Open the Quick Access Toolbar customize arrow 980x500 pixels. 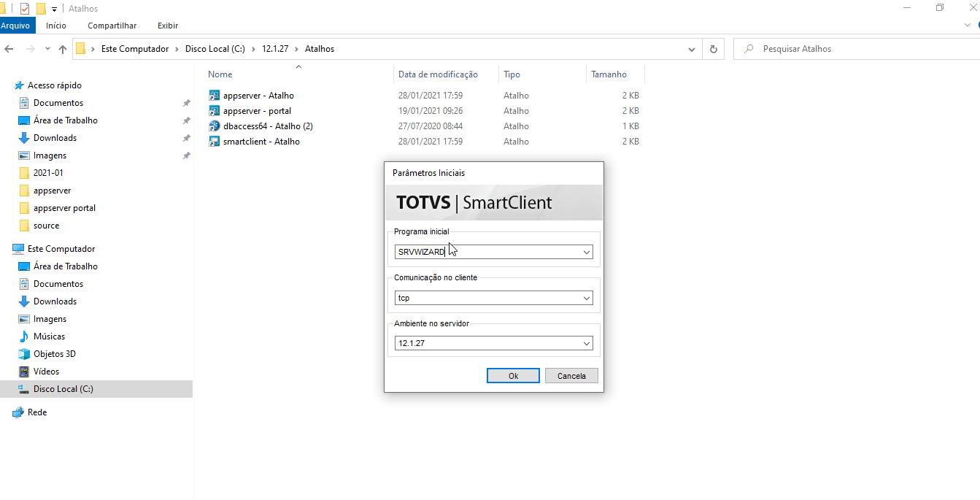tap(54, 9)
